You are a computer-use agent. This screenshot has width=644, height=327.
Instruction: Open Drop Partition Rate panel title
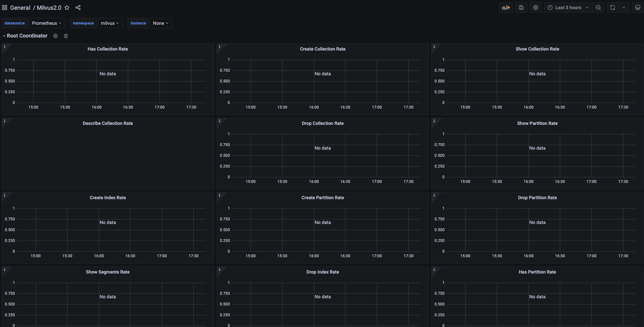[537, 198]
